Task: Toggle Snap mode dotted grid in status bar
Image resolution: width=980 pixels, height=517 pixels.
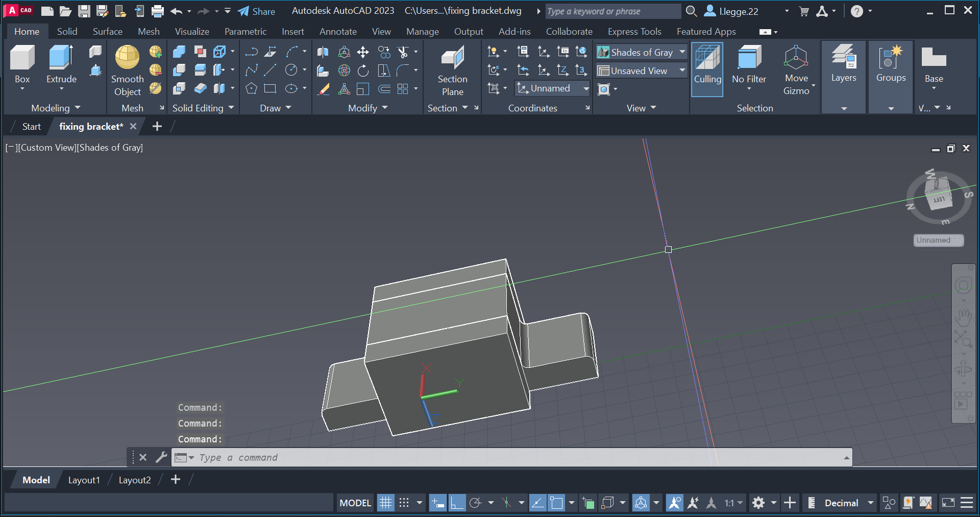Action: point(404,503)
